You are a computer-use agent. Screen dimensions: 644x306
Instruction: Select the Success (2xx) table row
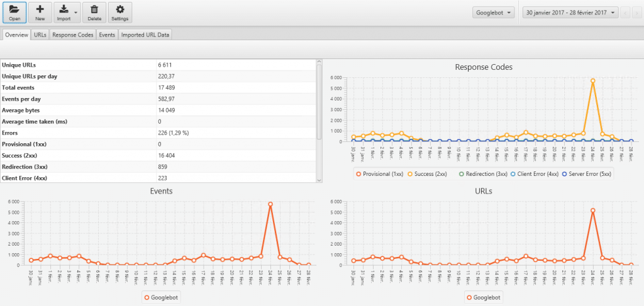pyautogui.click(x=158, y=155)
